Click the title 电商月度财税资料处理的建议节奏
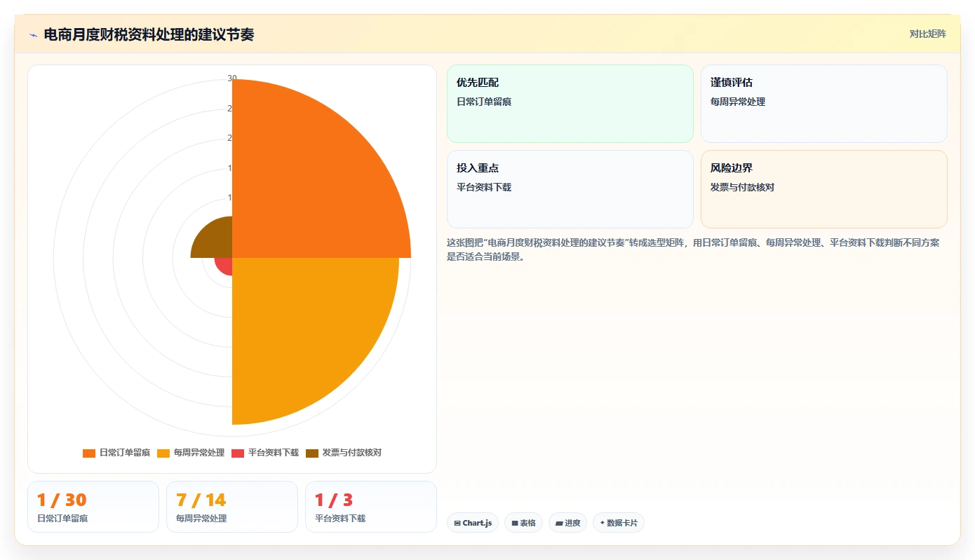Image resolution: width=975 pixels, height=560 pixels. click(x=149, y=34)
